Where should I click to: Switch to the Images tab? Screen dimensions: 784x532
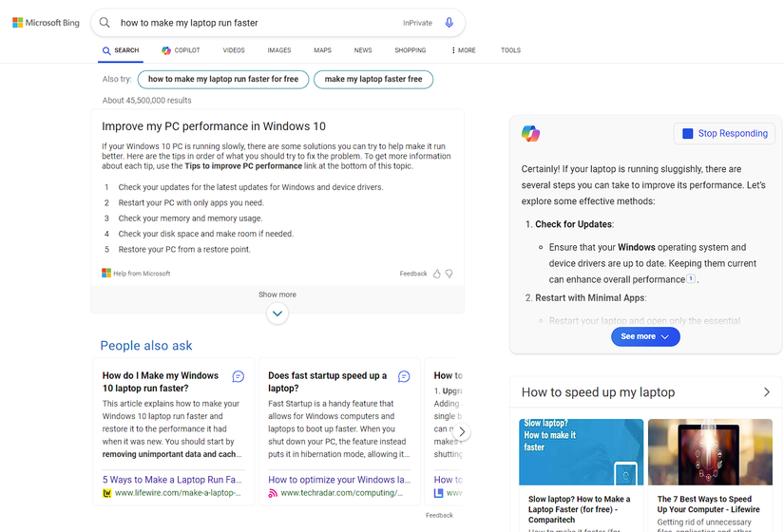click(279, 50)
